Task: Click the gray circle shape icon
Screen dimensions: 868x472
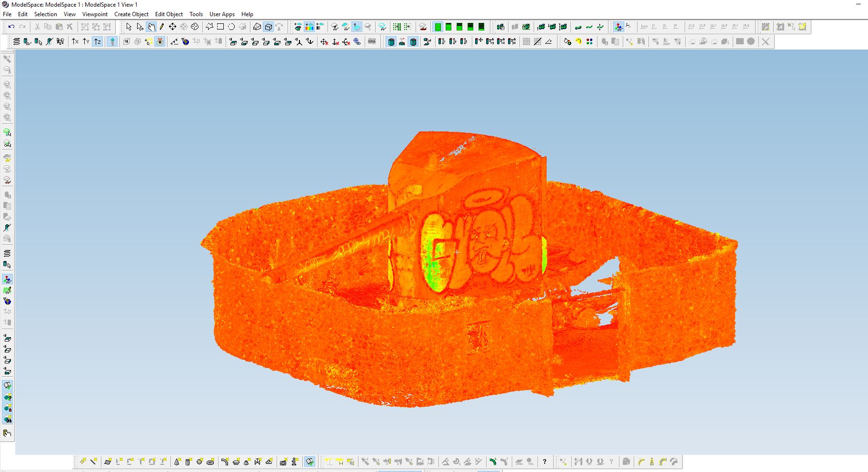Action: (751, 41)
